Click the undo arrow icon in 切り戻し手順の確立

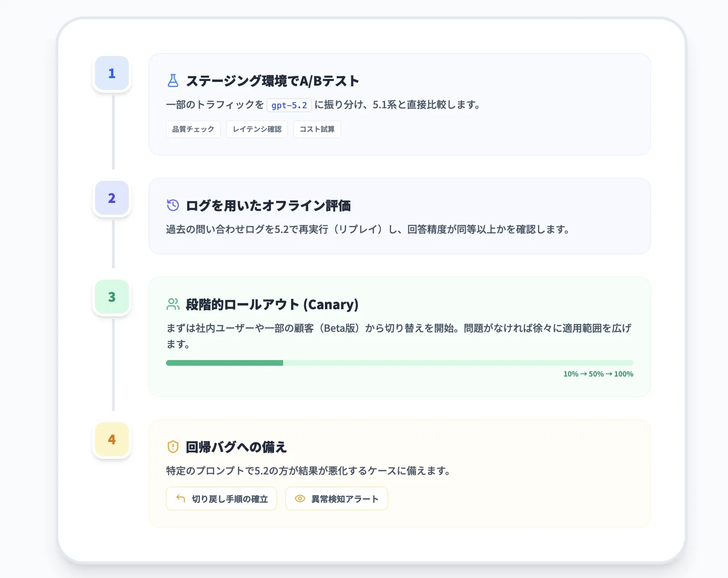click(x=180, y=498)
